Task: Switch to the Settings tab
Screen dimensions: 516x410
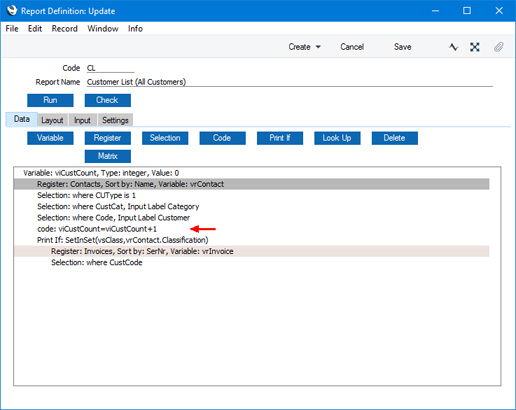Action: [115, 120]
